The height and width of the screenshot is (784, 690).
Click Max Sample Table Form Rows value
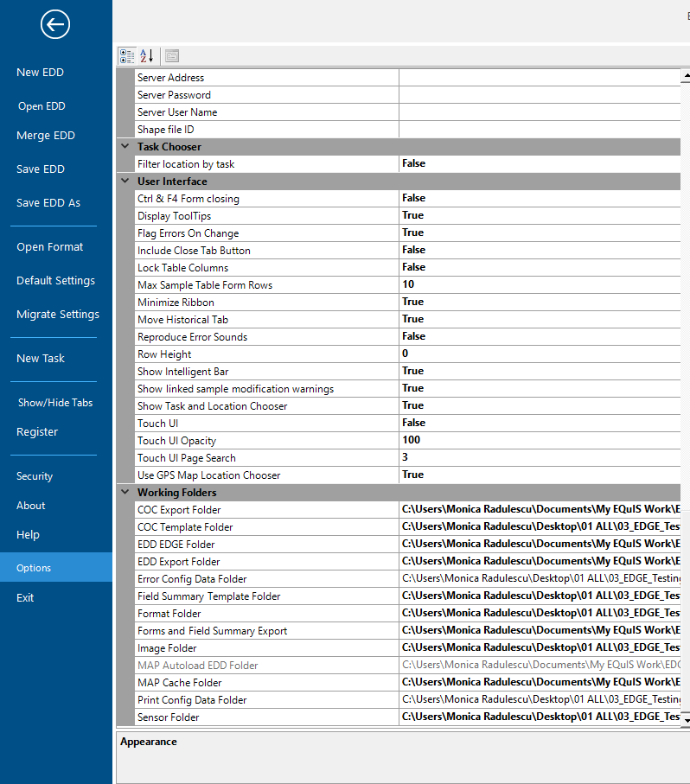[x=540, y=285]
